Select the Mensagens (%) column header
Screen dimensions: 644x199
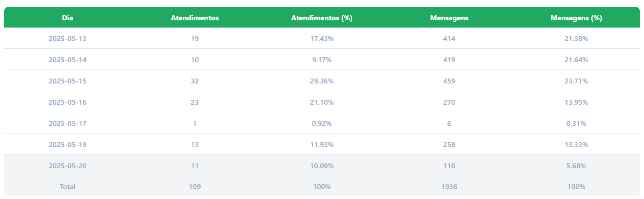tap(576, 18)
